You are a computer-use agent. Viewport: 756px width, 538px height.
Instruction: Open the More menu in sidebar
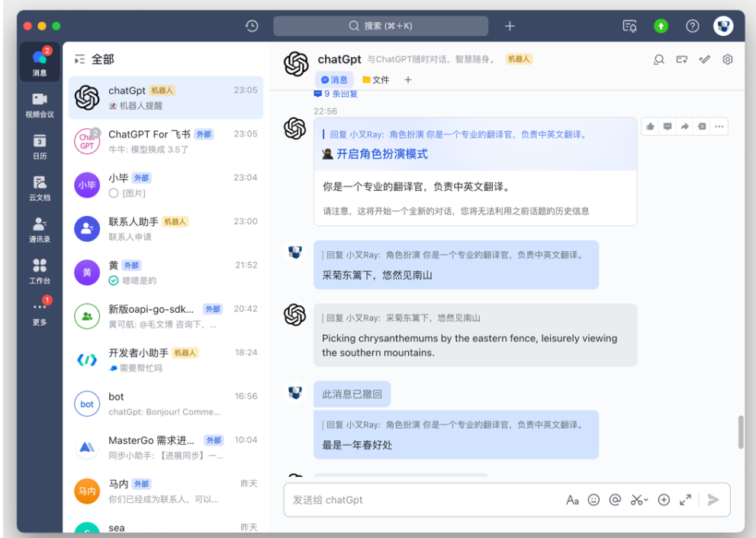click(x=40, y=312)
